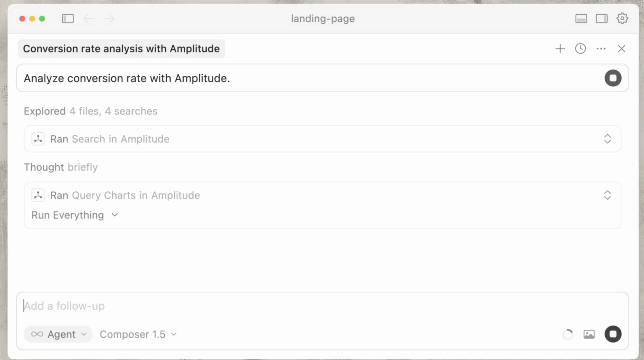
Task: Navigate back with the left arrow
Action: (88, 19)
